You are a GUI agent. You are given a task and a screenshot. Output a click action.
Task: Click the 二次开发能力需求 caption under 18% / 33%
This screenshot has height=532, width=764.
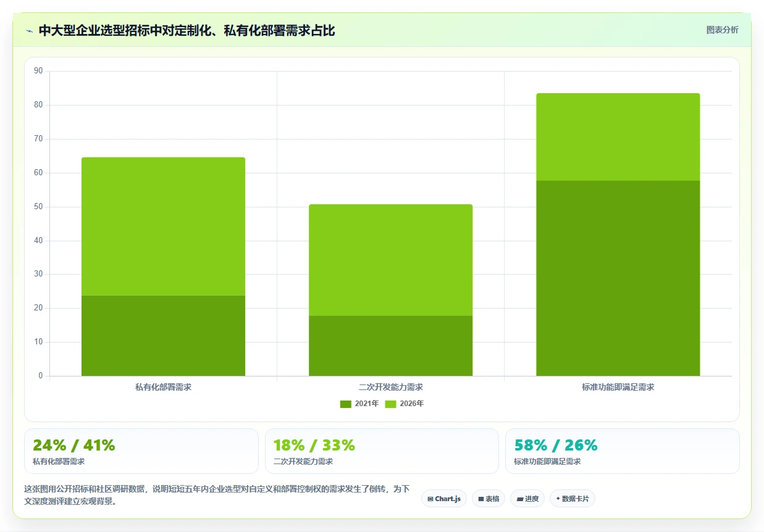tap(303, 462)
